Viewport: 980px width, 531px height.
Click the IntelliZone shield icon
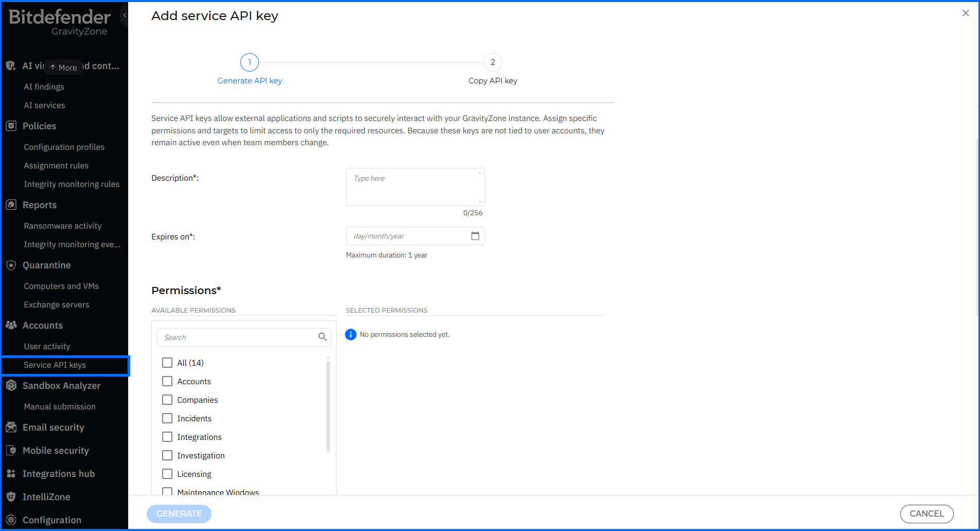[11, 497]
